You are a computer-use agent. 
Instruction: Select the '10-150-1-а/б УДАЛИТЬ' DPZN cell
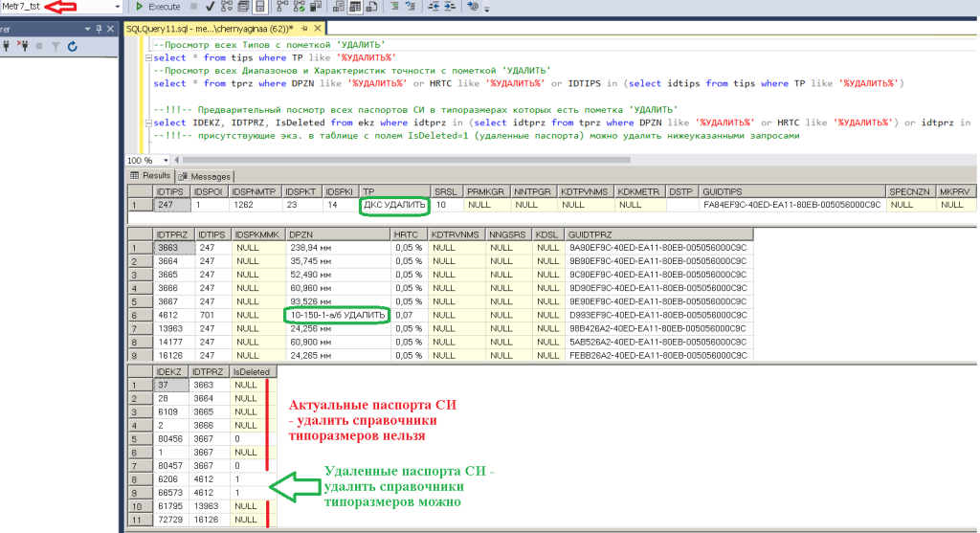click(338, 315)
